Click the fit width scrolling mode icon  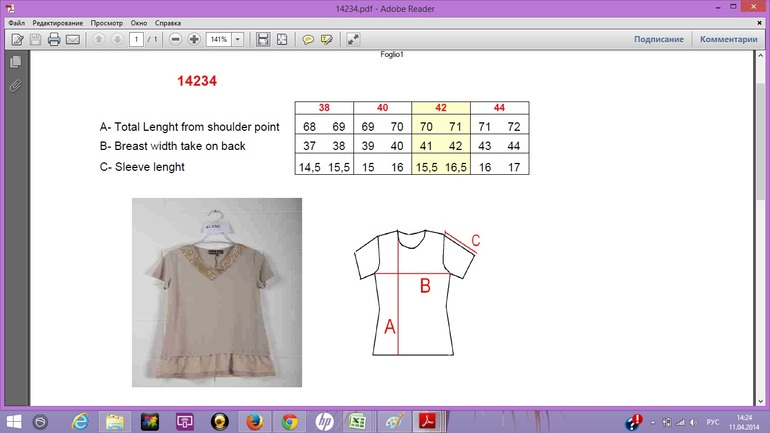[x=263, y=39]
